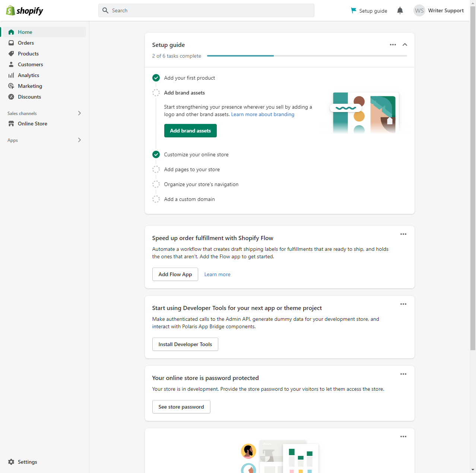Expand the Add pages to your store task
Screen dimensions: 476x473
pos(192,169)
